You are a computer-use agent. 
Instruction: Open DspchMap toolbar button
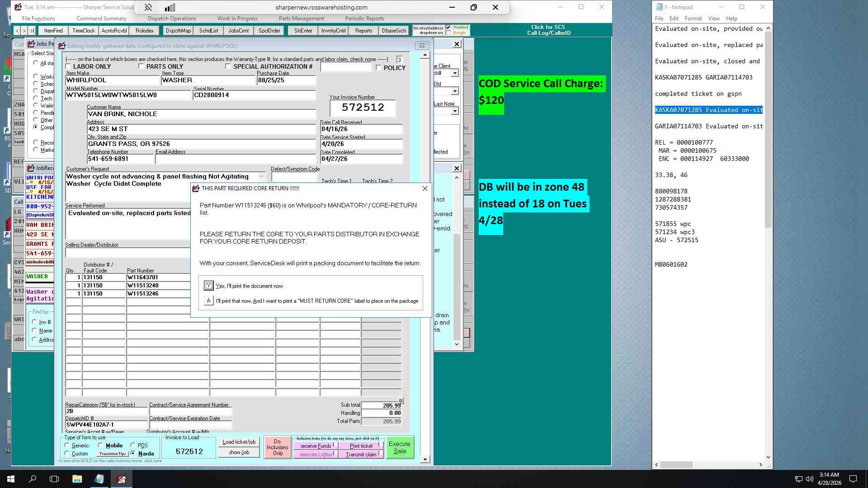(178, 31)
